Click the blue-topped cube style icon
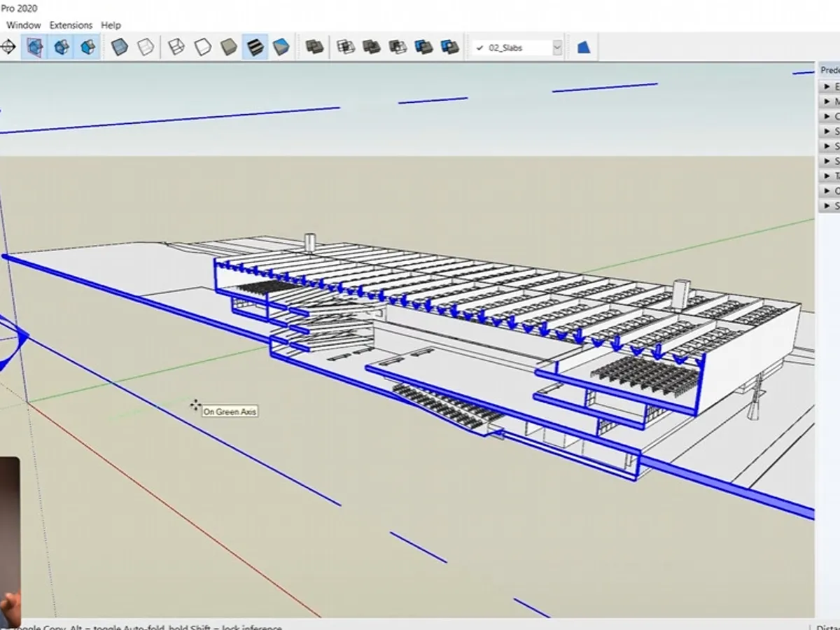The height and width of the screenshot is (630, 840). click(281, 46)
